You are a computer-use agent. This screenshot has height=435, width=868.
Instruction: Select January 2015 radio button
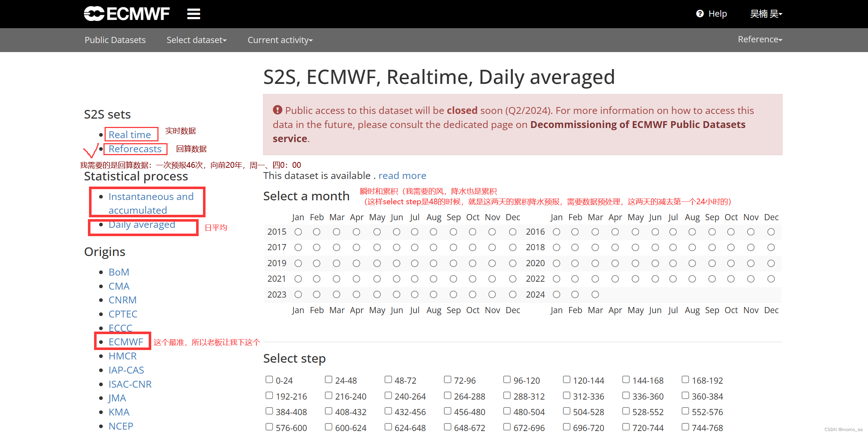pos(298,232)
